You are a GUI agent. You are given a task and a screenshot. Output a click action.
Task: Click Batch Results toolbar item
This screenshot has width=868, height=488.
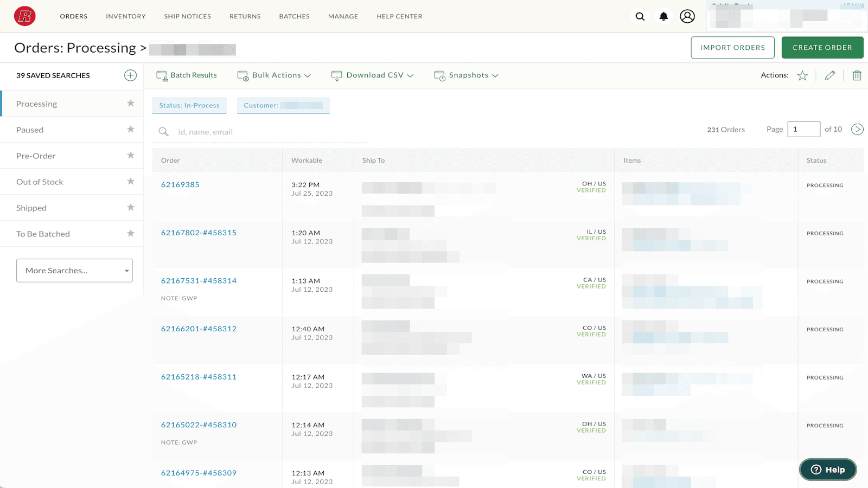(187, 75)
